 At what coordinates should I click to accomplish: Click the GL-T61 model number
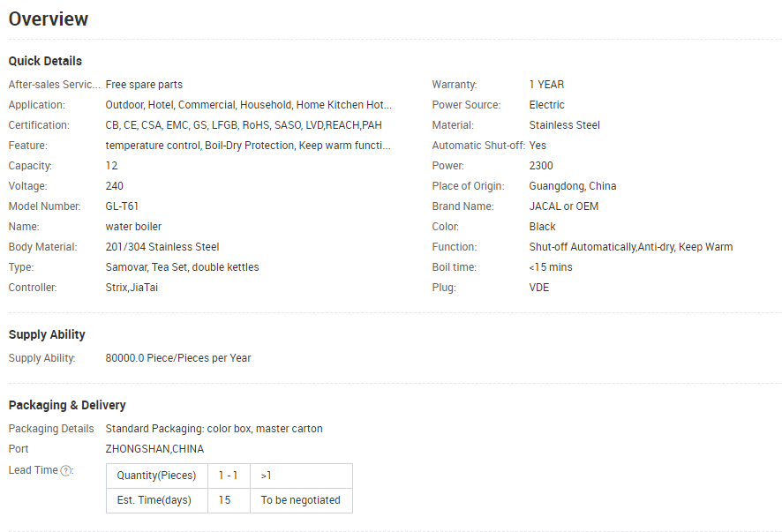pos(122,206)
